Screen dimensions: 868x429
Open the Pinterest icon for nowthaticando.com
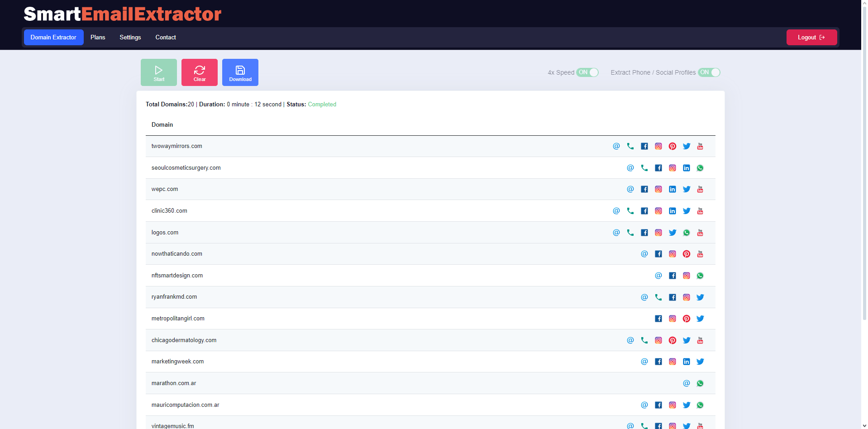click(686, 254)
